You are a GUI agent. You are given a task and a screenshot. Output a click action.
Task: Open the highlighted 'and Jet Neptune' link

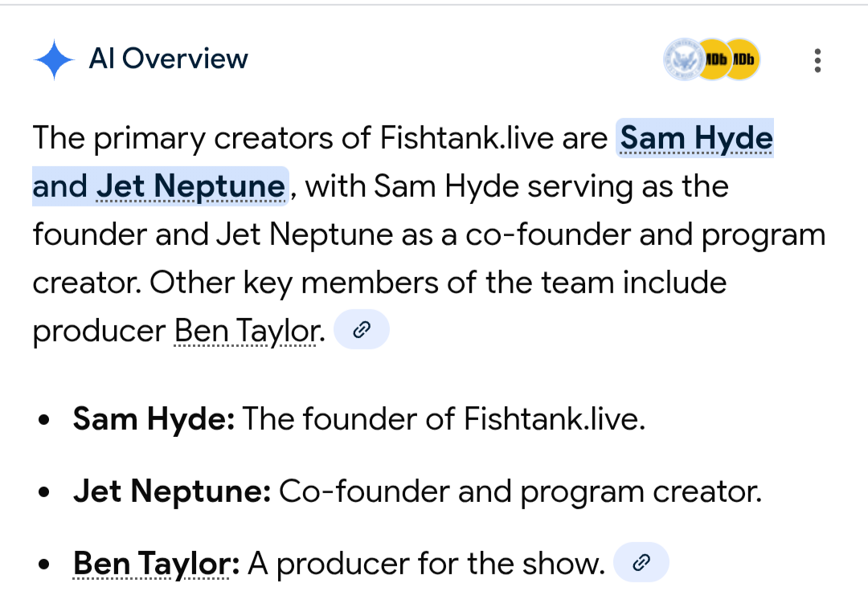tap(159, 186)
